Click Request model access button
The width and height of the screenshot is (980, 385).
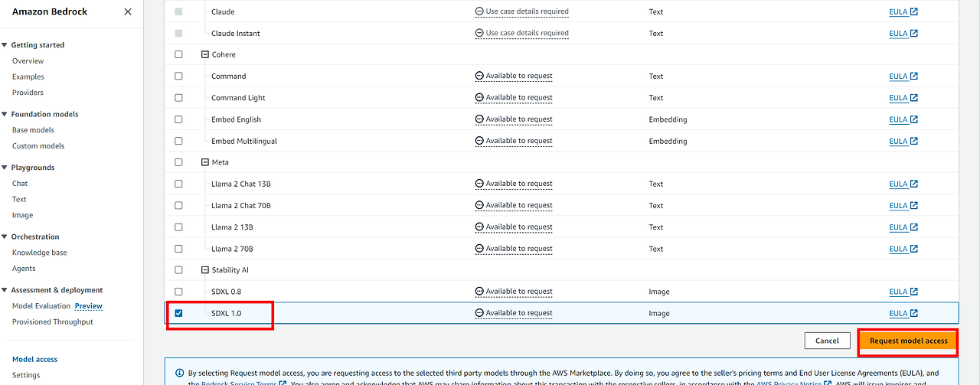(x=908, y=341)
